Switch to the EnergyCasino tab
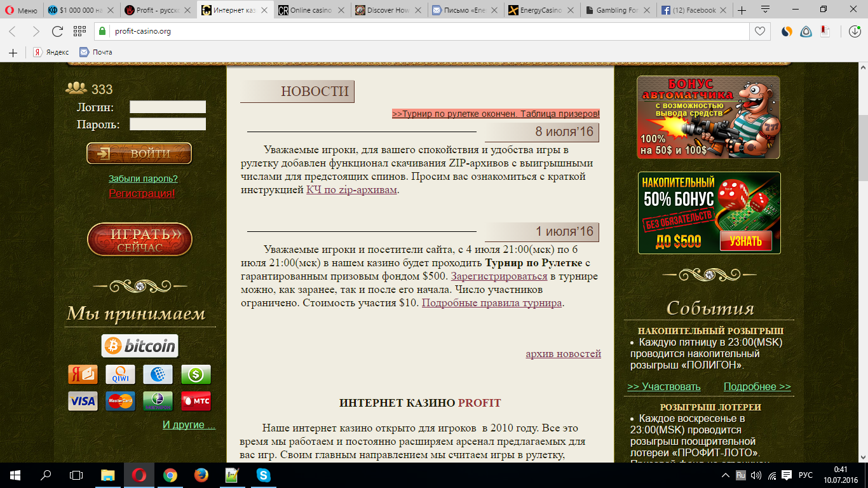 (x=542, y=10)
